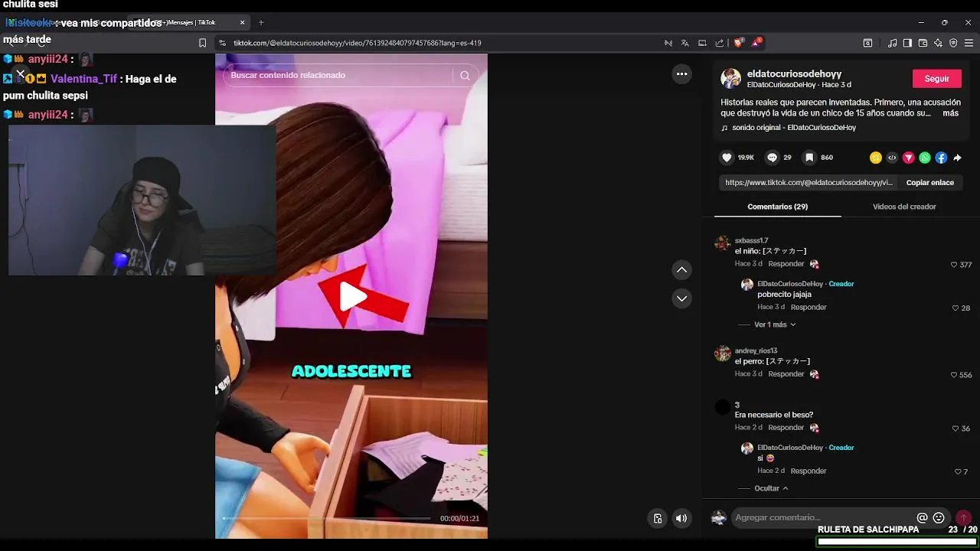
Task: Toggle the autoscroll icon beside volume
Action: [x=658, y=518]
